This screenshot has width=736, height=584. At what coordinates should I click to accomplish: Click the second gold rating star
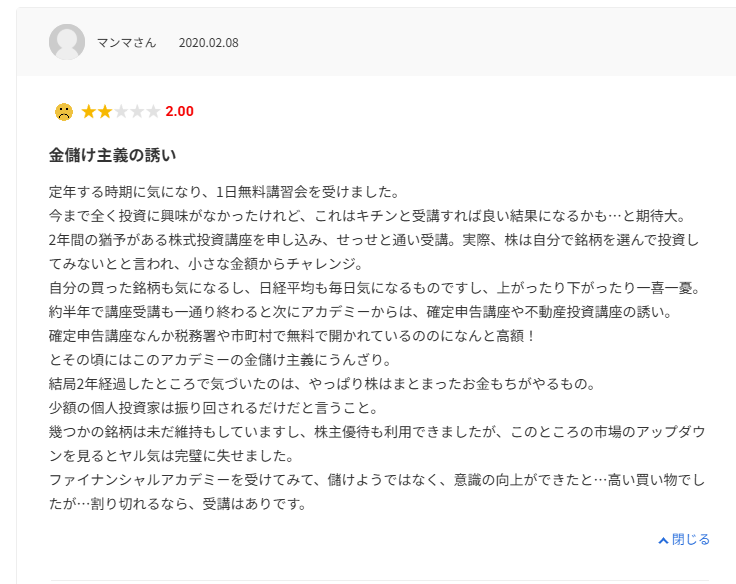(x=105, y=111)
